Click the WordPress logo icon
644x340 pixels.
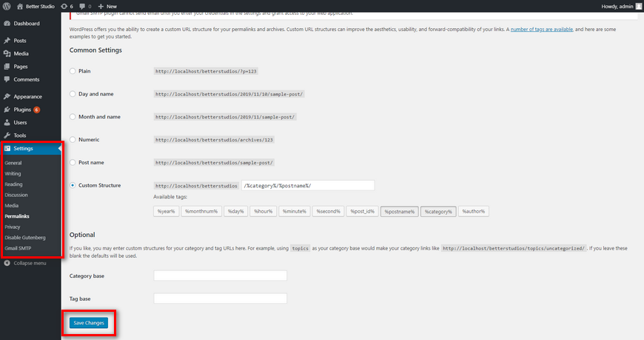7,6
